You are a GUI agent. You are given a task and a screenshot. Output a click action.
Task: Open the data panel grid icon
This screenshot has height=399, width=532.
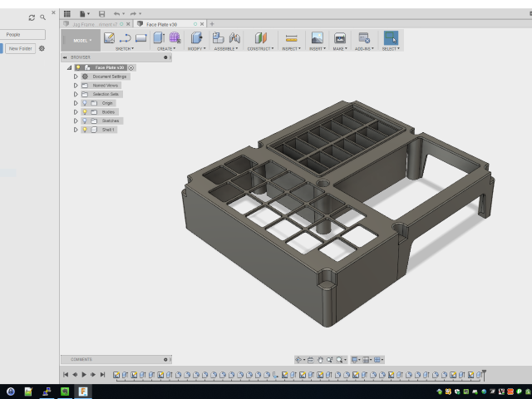66,14
